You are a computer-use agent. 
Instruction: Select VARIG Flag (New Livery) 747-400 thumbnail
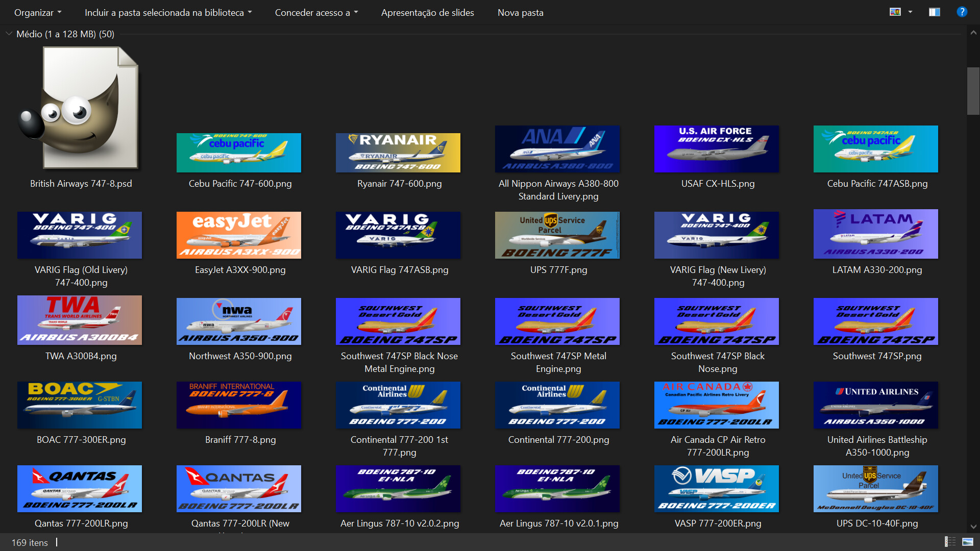[x=717, y=235]
